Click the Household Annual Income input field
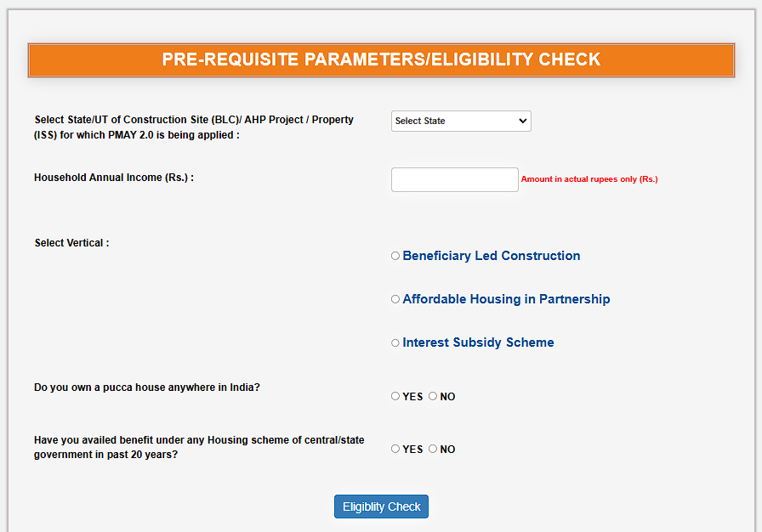 coord(454,179)
